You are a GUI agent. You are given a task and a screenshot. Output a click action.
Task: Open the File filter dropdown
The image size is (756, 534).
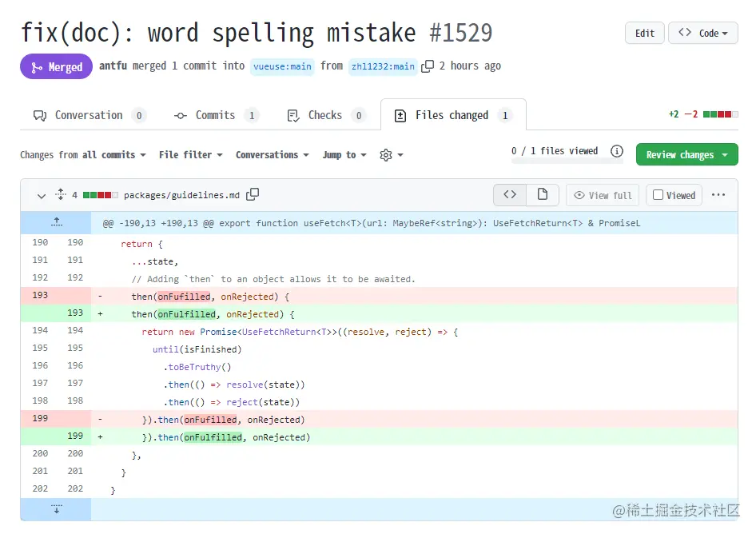191,155
